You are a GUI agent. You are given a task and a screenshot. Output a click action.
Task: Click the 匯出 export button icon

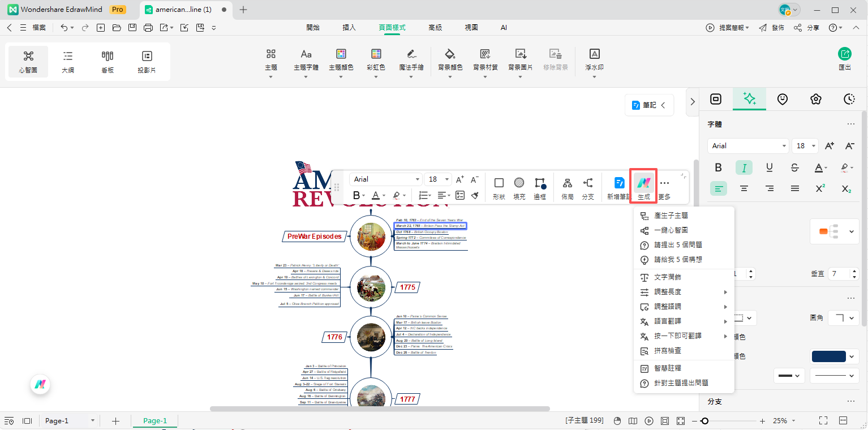click(844, 54)
